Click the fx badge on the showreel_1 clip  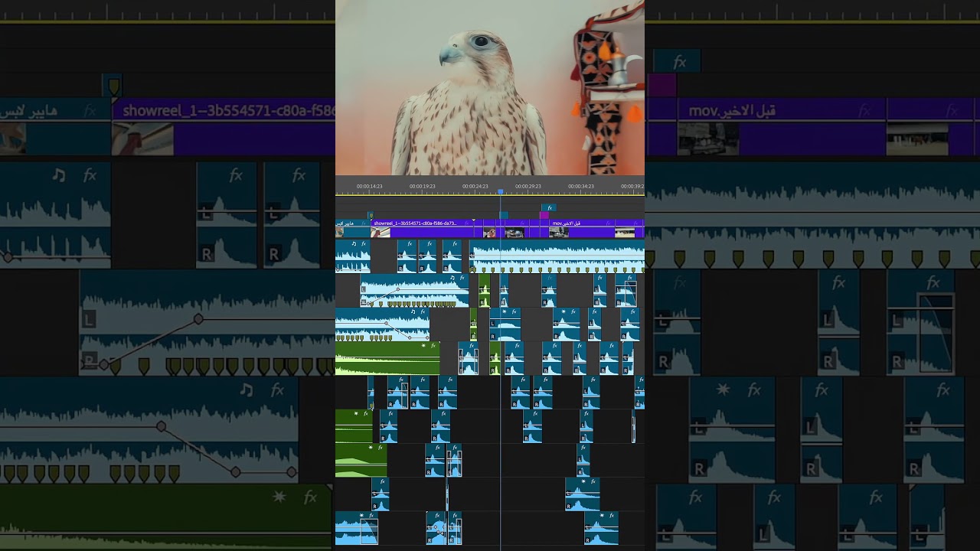(x=467, y=223)
